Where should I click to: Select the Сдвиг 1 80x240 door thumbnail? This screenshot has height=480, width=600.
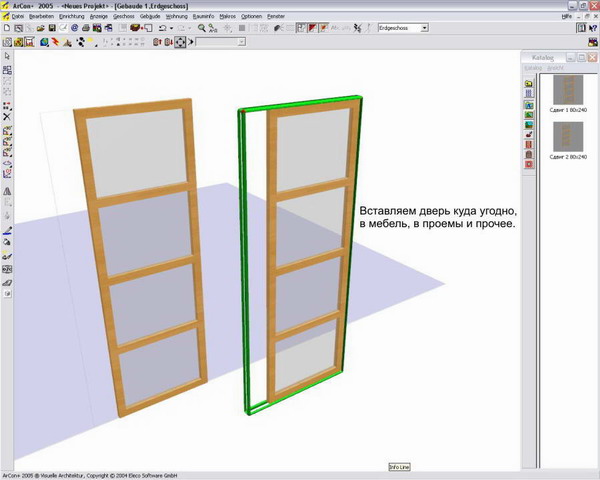568,92
